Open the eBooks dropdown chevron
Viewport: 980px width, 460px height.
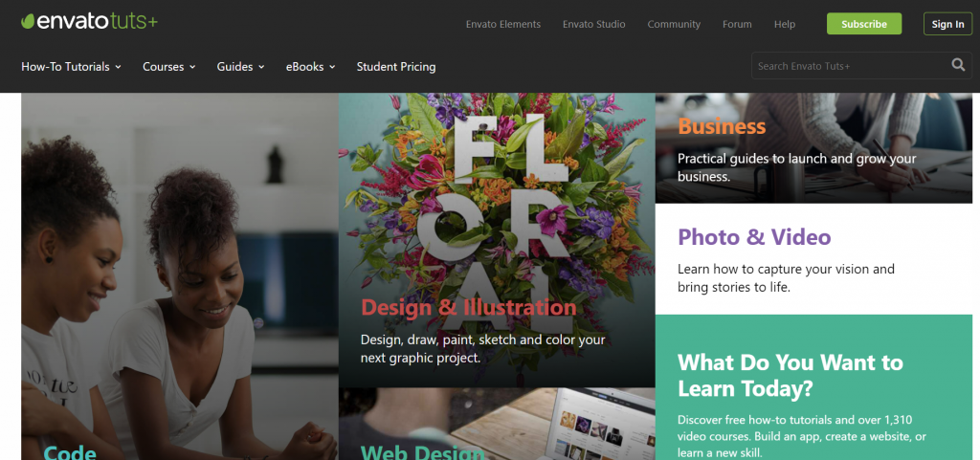click(332, 67)
